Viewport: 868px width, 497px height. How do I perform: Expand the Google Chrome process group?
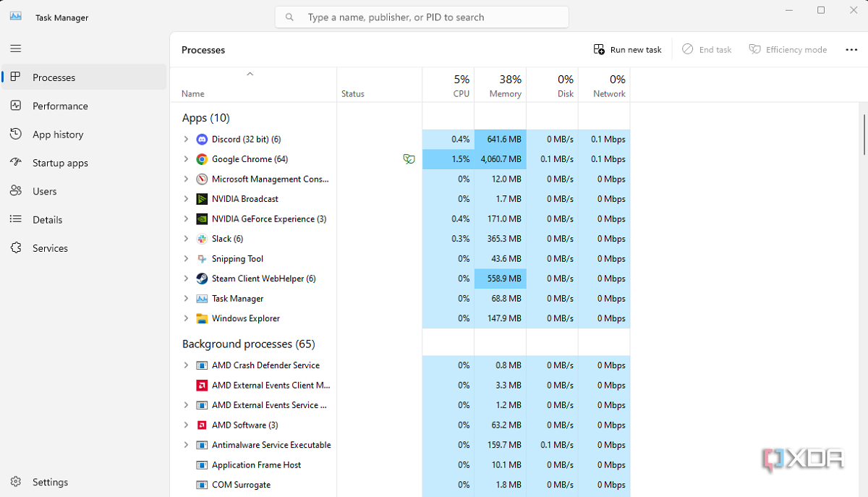pos(187,158)
